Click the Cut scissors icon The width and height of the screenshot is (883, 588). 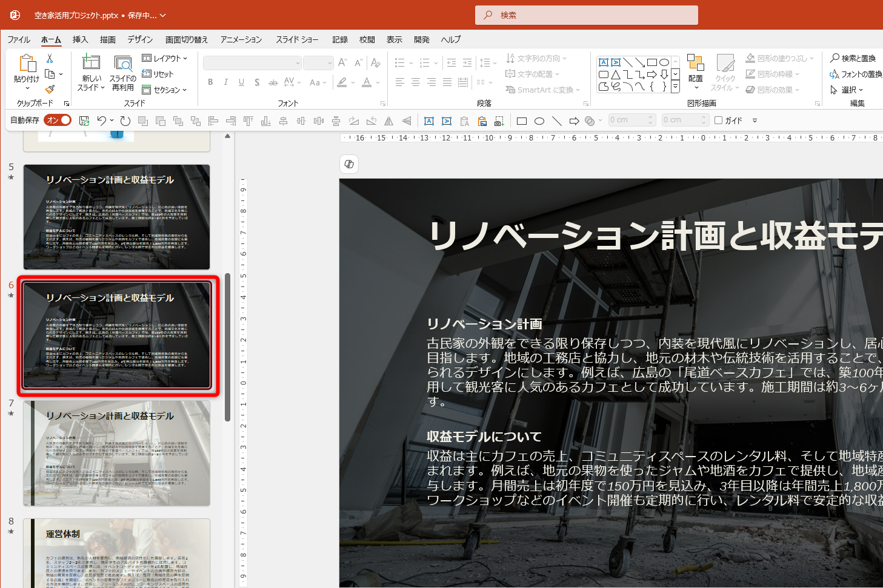click(x=50, y=58)
